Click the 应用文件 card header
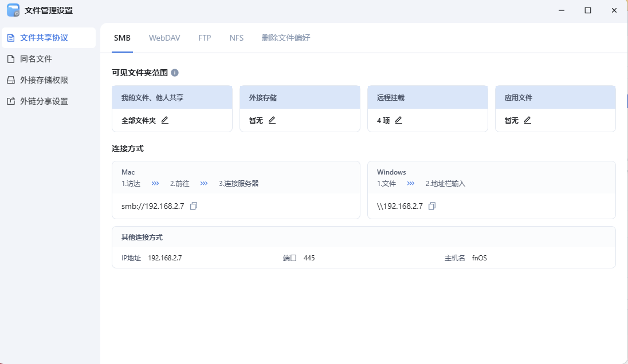This screenshot has height=364, width=628. (555, 97)
